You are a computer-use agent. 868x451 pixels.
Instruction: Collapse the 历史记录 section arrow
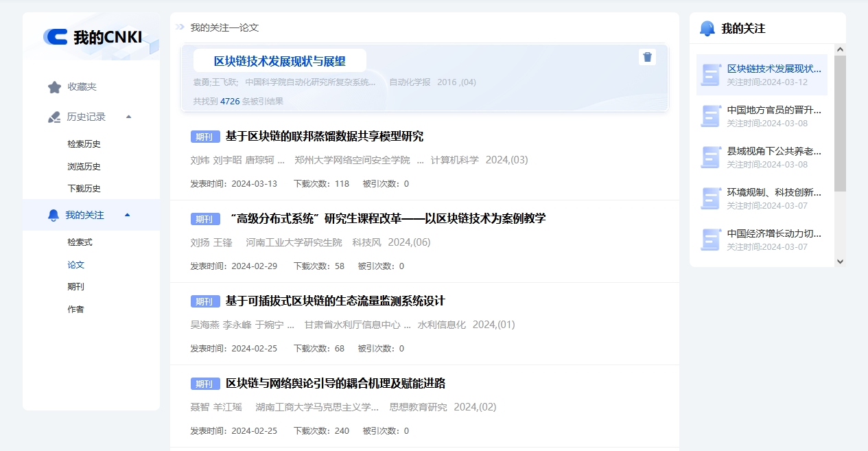(128, 117)
